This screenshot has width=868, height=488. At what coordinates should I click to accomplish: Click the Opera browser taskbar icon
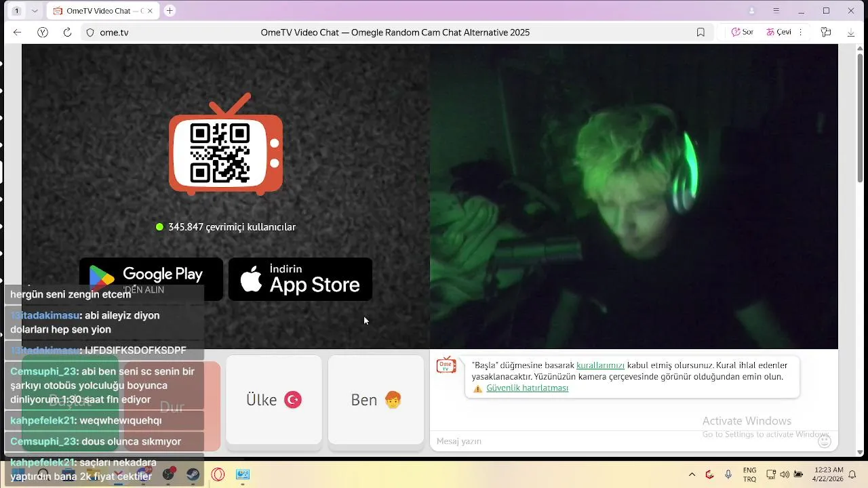(218, 474)
